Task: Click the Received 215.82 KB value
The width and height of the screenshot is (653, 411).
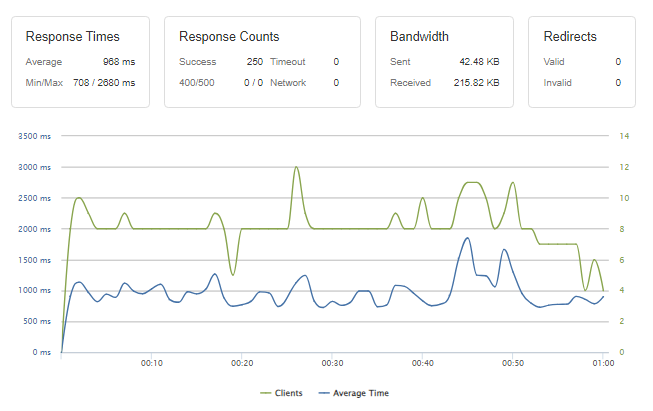Action: click(477, 82)
